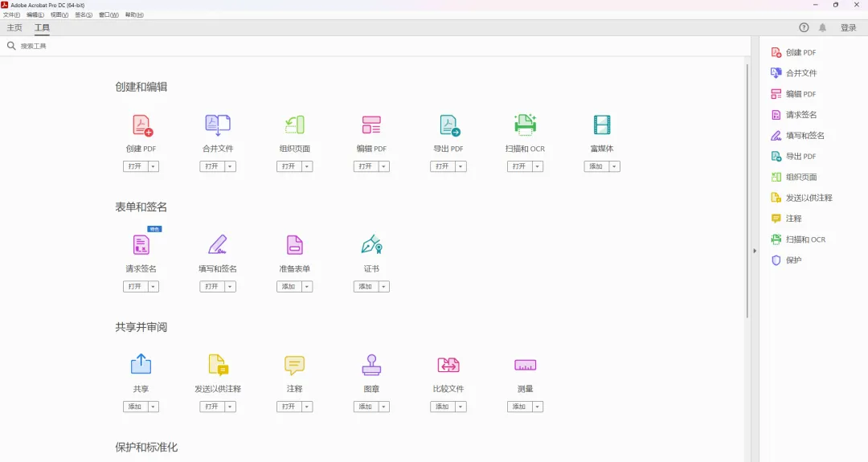Click 添加 button under 准备表单

289,287
